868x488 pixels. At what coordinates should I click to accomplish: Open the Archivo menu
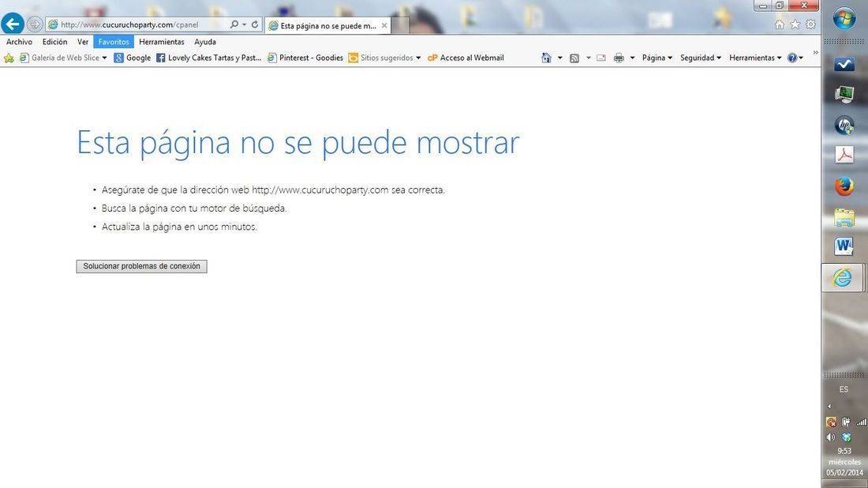tap(20, 42)
